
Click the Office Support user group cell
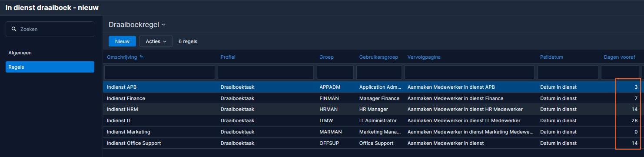(376, 144)
